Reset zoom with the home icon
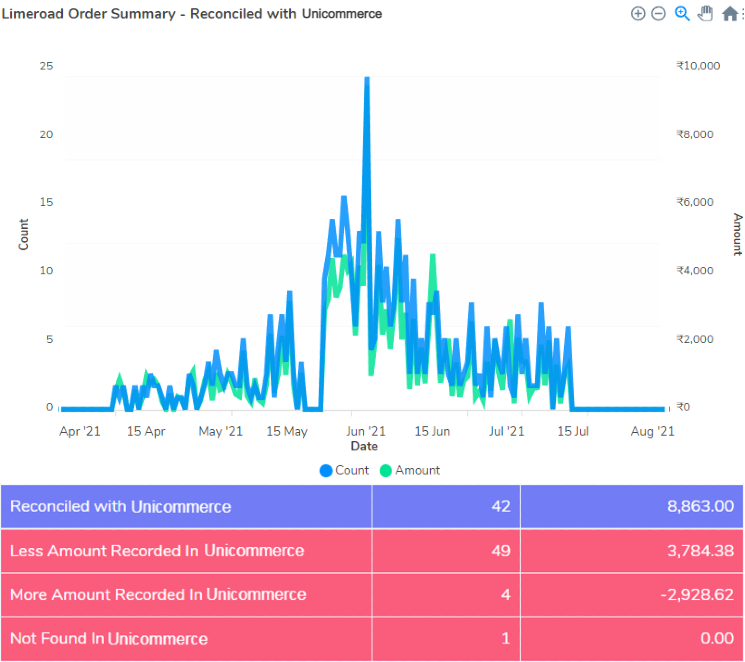 tap(730, 14)
